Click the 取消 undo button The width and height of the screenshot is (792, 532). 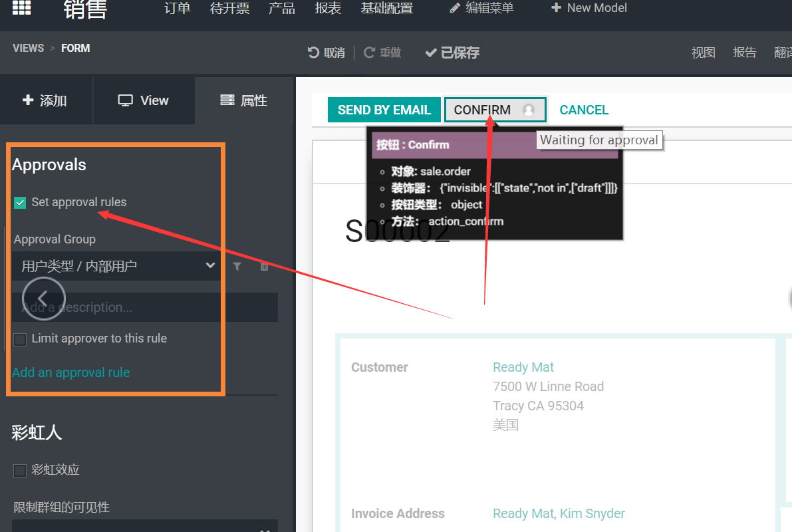point(327,53)
